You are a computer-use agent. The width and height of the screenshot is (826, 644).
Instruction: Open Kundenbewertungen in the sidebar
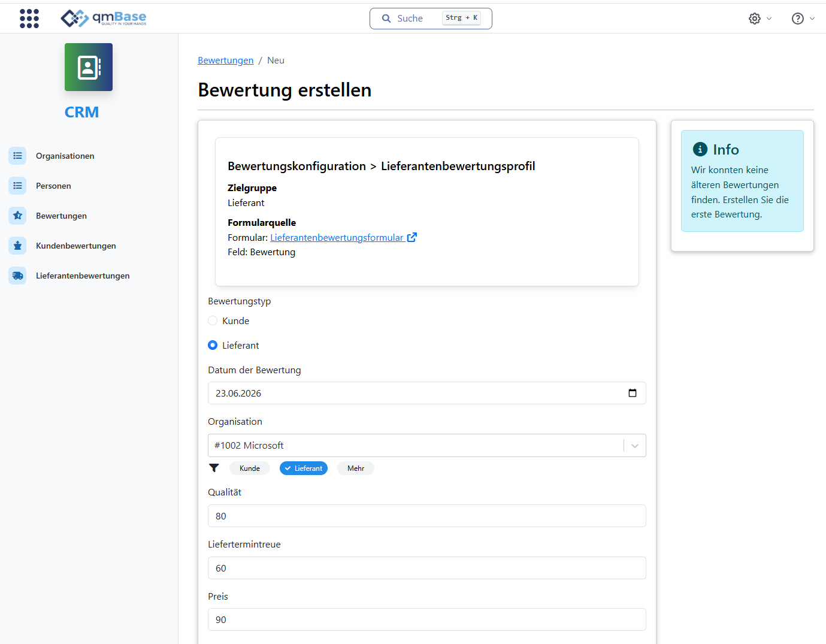click(76, 246)
